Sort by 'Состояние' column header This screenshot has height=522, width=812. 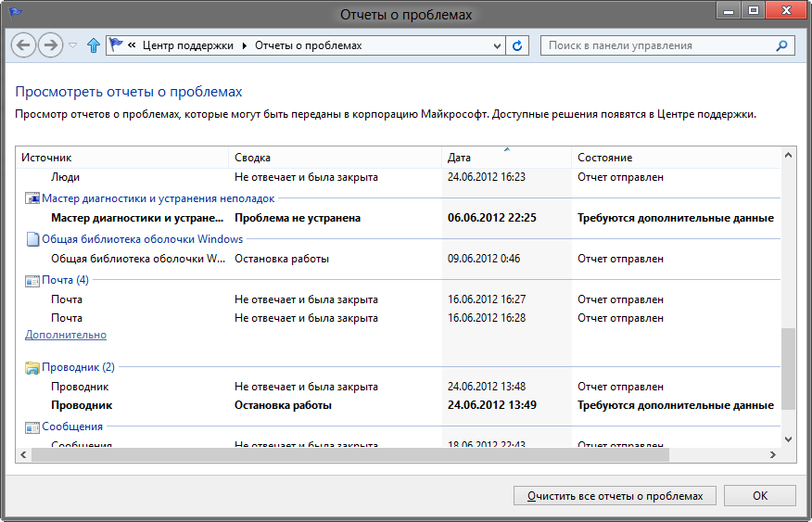pyautogui.click(x=676, y=158)
